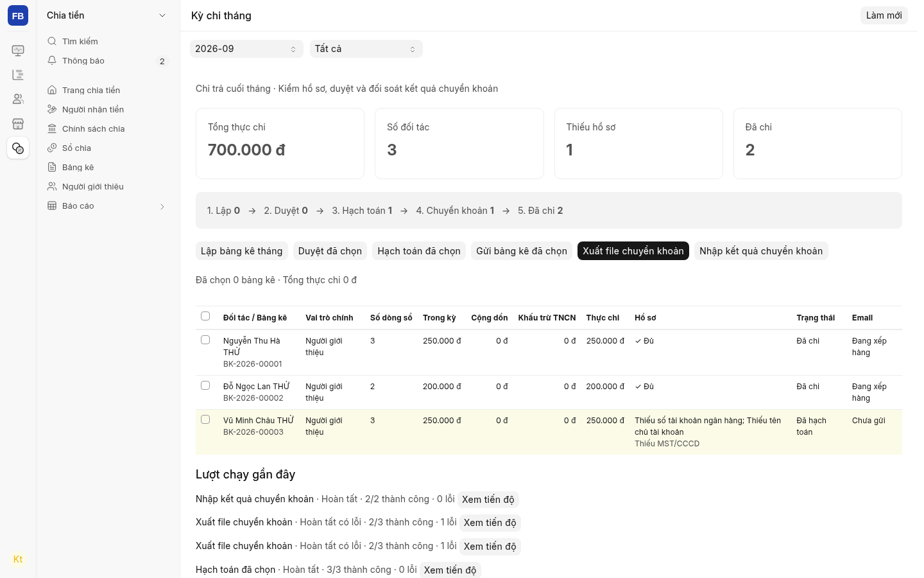The height and width of the screenshot is (578, 924).
Task: View progress of Hạch toán đã chọn run
Action: coord(450,570)
